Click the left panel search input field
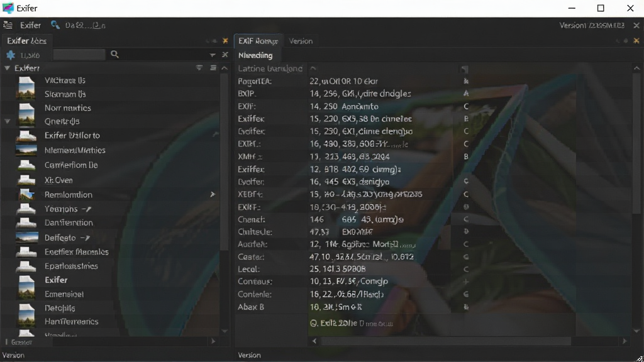The height and width of the screenshot is (362, 644). pyautogui.click(x=79, y=55)
